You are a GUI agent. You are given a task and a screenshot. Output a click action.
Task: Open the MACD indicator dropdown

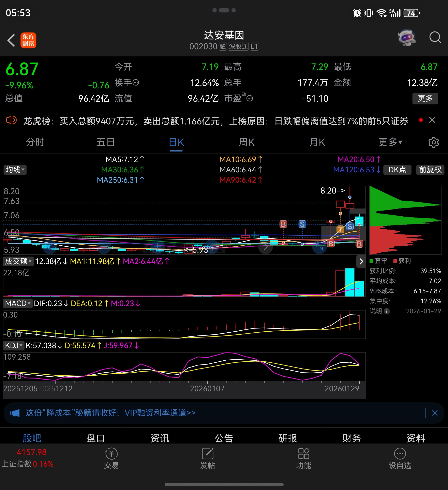pyautogui.click(x=18, y=303)
